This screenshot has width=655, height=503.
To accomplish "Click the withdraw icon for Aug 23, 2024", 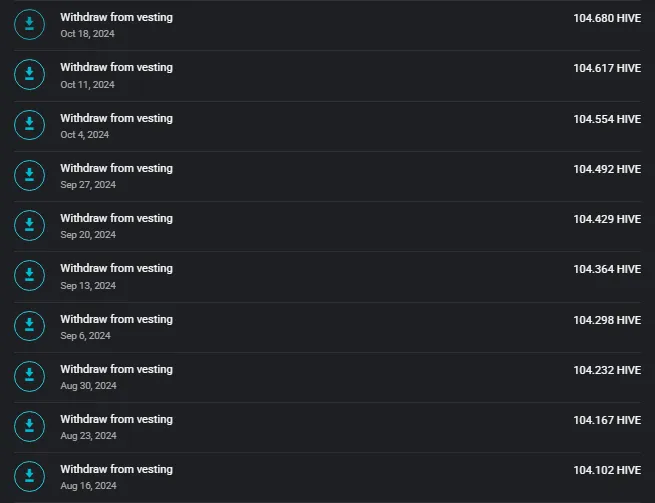I will point(29,427).
